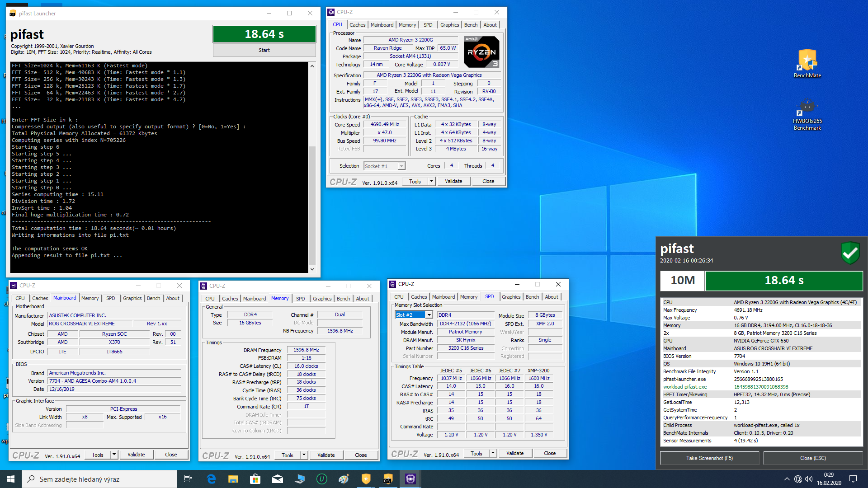Open BenchMate desktop shortcut icon

(x=807, y=63)
